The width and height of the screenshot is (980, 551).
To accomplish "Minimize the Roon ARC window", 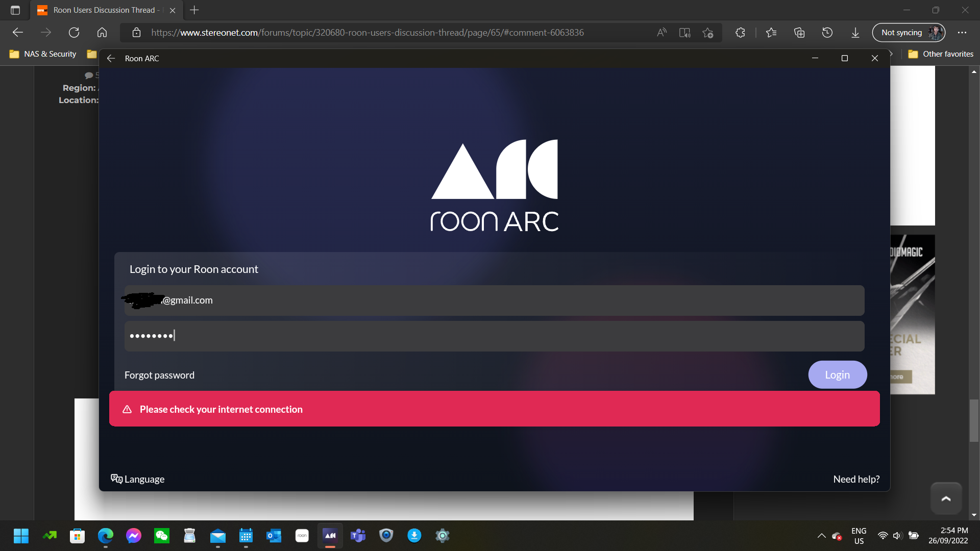I will [815, 58].
